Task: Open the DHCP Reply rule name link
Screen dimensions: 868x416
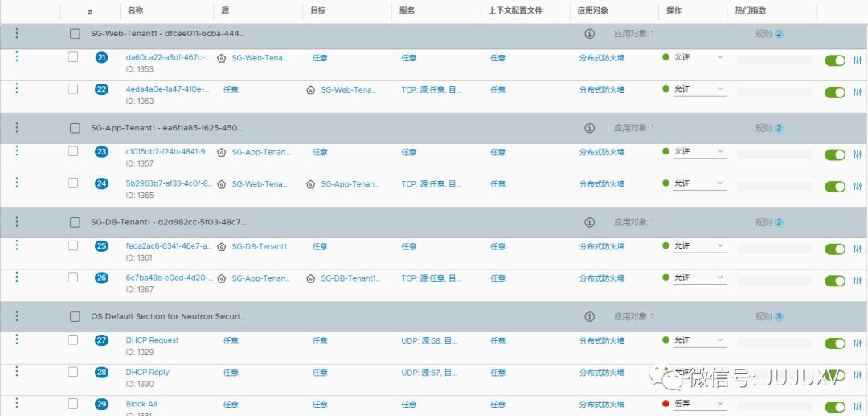Action: click(x=148, y=373)
